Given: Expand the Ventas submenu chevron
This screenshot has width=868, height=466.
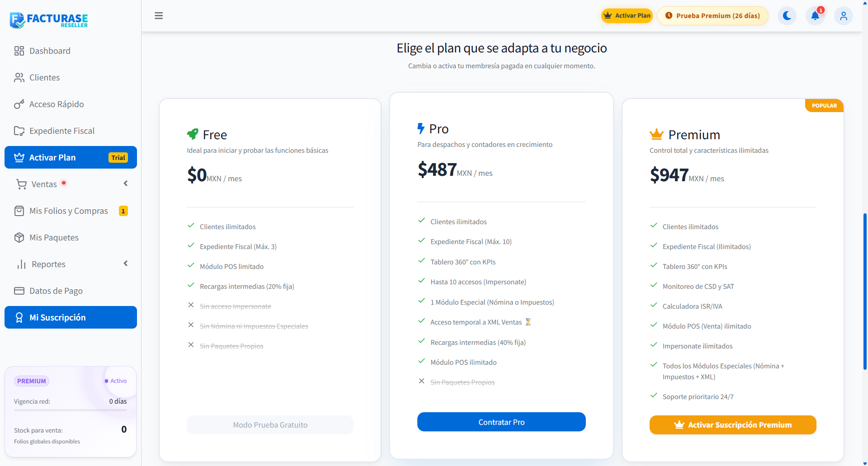Looking at the screenshot, I should [126, 184].
